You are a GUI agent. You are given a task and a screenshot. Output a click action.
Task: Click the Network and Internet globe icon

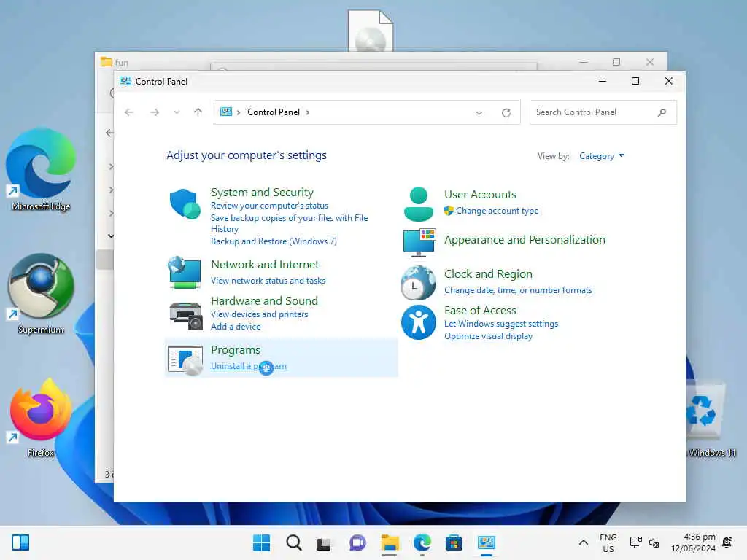(x=185, y=272)
